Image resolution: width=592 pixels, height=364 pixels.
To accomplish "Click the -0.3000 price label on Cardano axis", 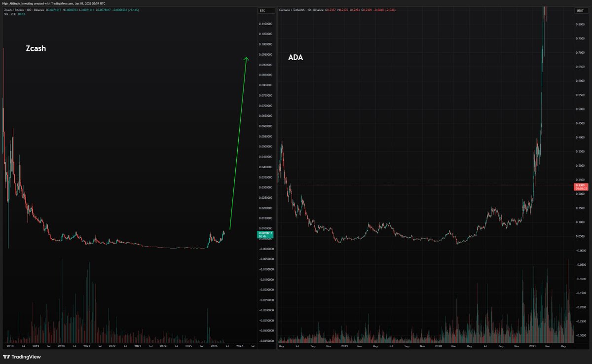I will 581,335.
